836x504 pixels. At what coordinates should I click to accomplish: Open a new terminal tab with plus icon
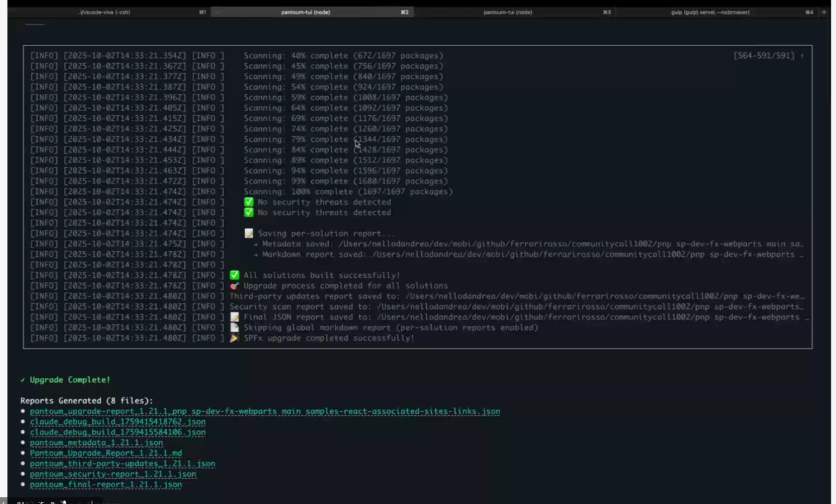click(824, 12)
